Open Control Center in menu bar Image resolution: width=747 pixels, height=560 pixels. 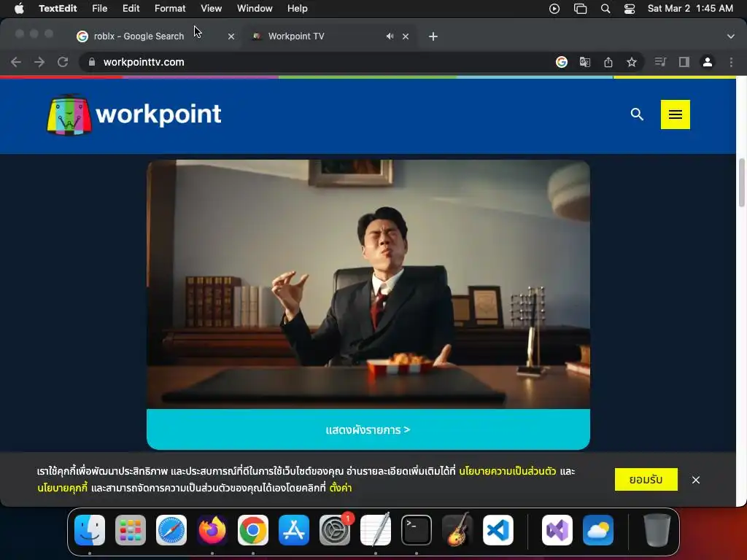point(630,9)
